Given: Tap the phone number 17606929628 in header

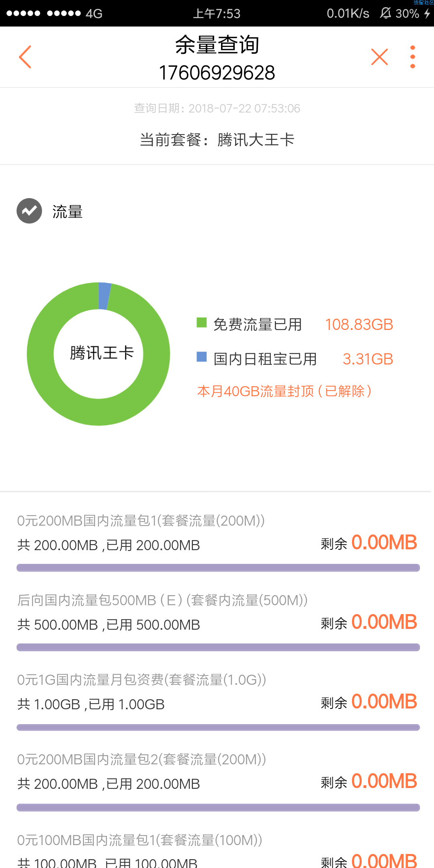Looking at the screenshot, I should click(x=217, y=73).
